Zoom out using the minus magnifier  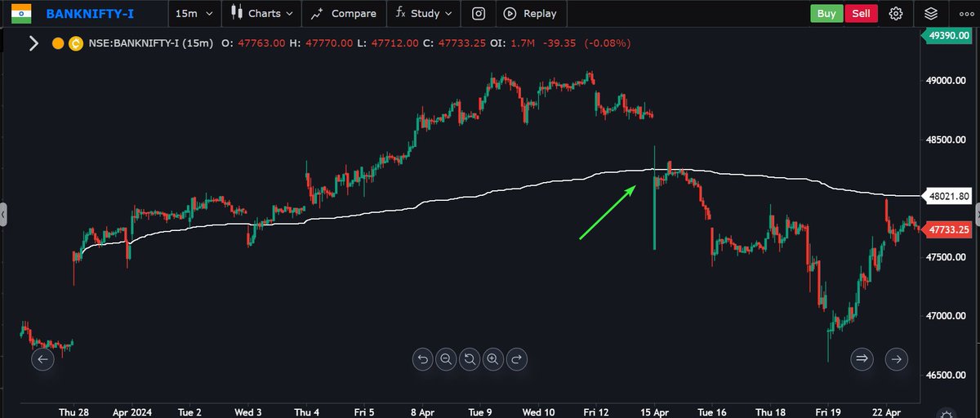click(x=446, y=358)
